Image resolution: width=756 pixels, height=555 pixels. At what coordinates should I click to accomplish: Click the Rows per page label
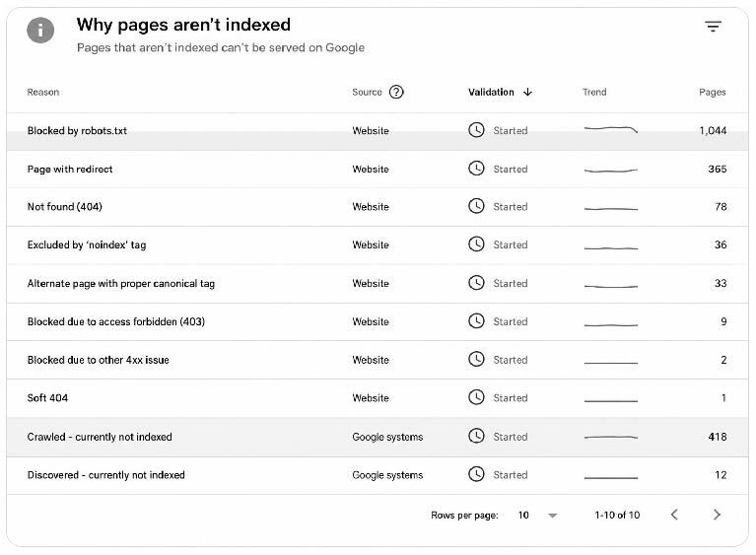tap(464, 515)
